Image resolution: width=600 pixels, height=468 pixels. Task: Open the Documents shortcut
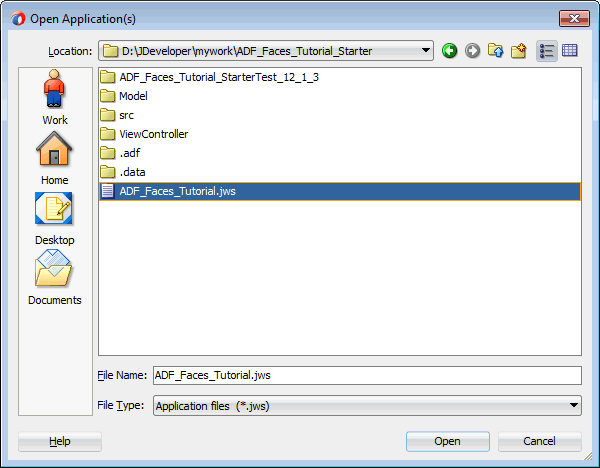point(54,278)
